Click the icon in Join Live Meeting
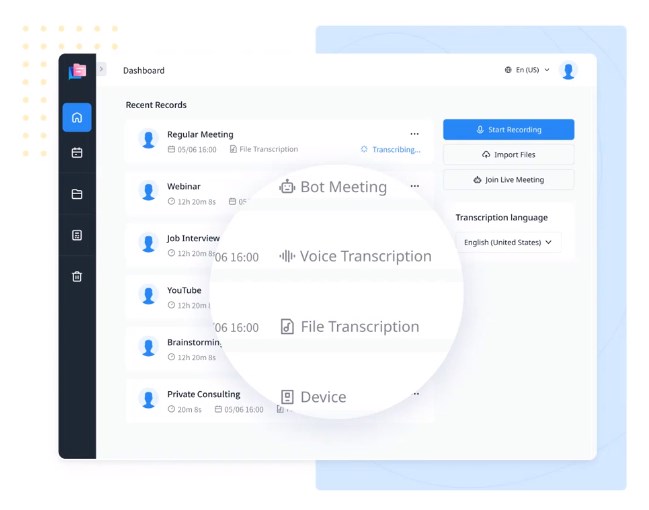The width and height of the screenshot is (649, 510). 477,180
